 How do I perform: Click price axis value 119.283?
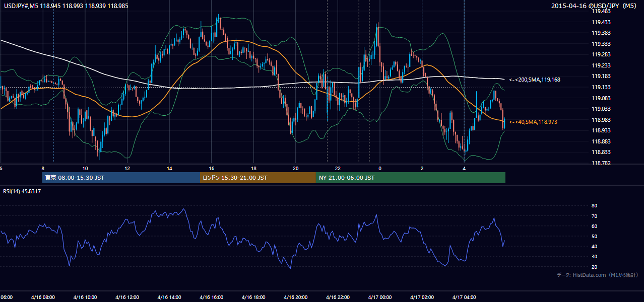click(x=601, y=55)
